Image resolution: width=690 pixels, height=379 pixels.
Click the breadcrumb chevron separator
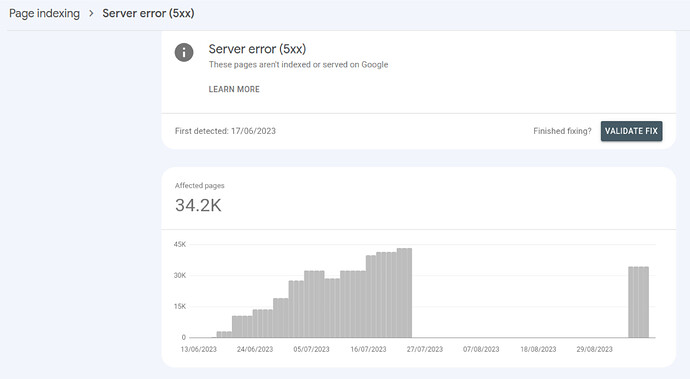coord(91,14)
